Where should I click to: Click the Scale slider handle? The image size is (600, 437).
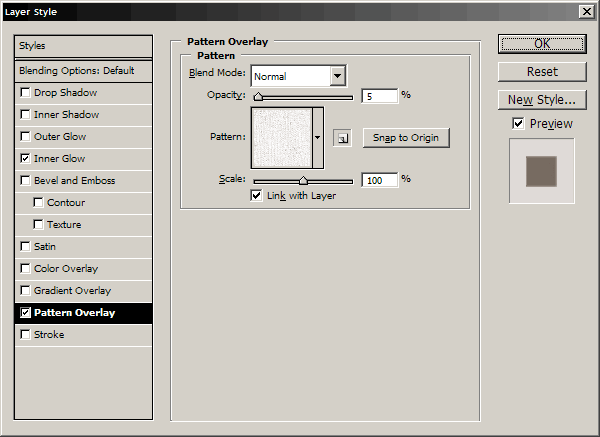pyautogui.click(x=303, y=180)
